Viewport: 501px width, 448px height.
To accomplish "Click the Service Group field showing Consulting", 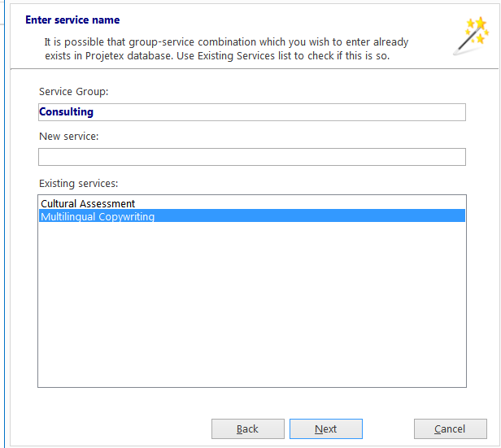I will [252, 112].
